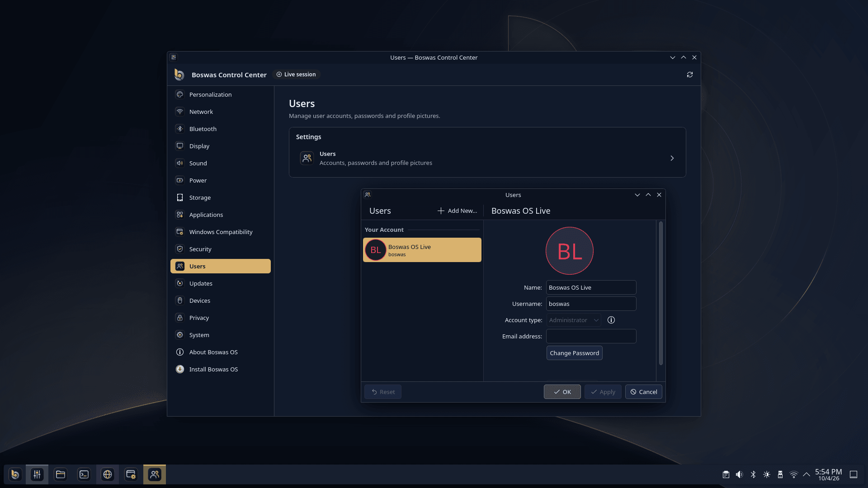The image size is (868, 488).
Task: Click Users dialog titlebar icon
Action: tap(368, 195)
